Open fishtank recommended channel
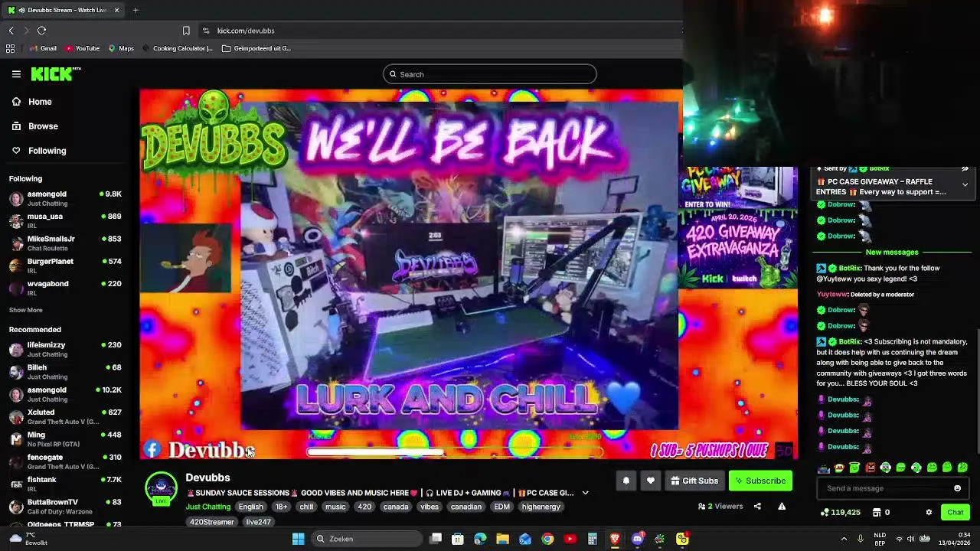Screen dimensions: 980x551 (x=65, y=484)
